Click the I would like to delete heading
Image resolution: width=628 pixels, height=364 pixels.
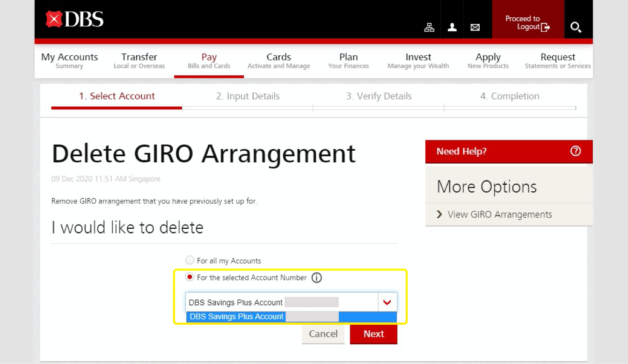point(127,227)
